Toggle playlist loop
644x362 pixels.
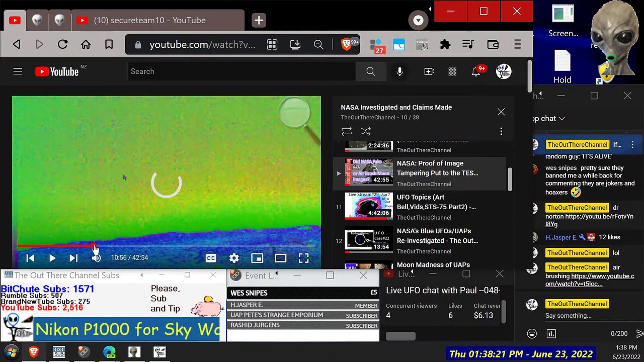coord(347,131)
